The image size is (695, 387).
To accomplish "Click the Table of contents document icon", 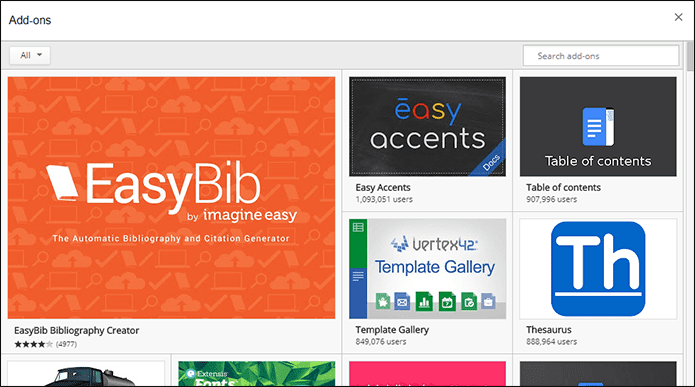I will [598, 127].
